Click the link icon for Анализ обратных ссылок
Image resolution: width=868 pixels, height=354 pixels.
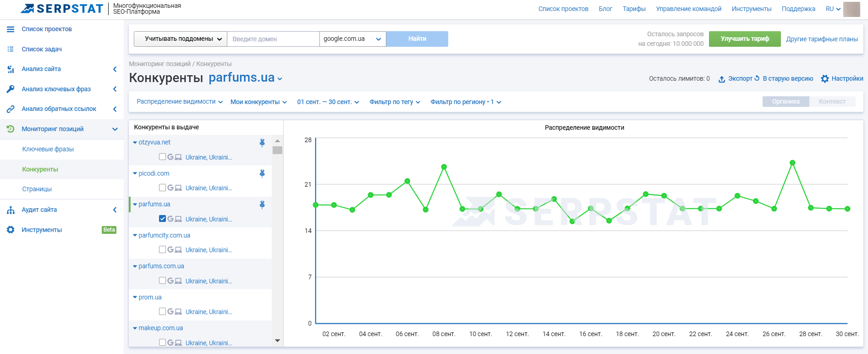[11, 109]
